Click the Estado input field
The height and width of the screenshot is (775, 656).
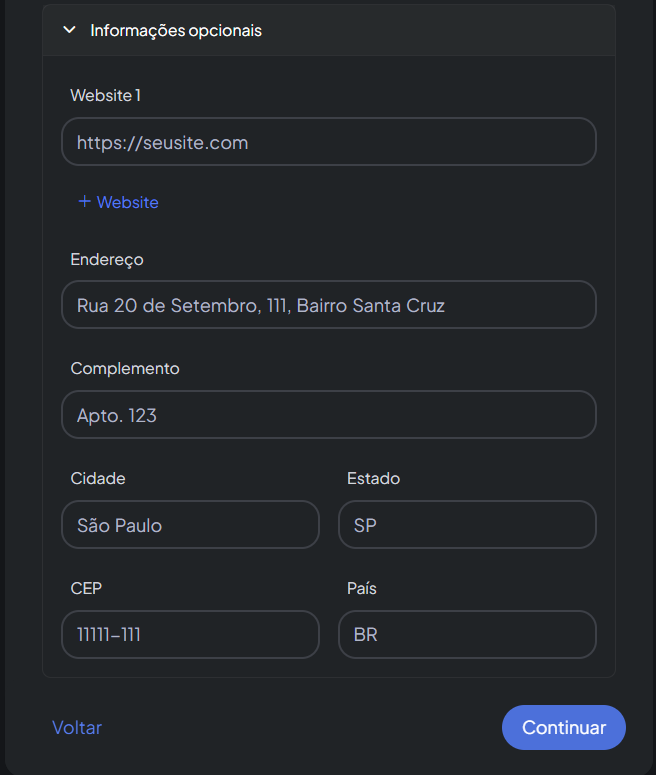467,525
